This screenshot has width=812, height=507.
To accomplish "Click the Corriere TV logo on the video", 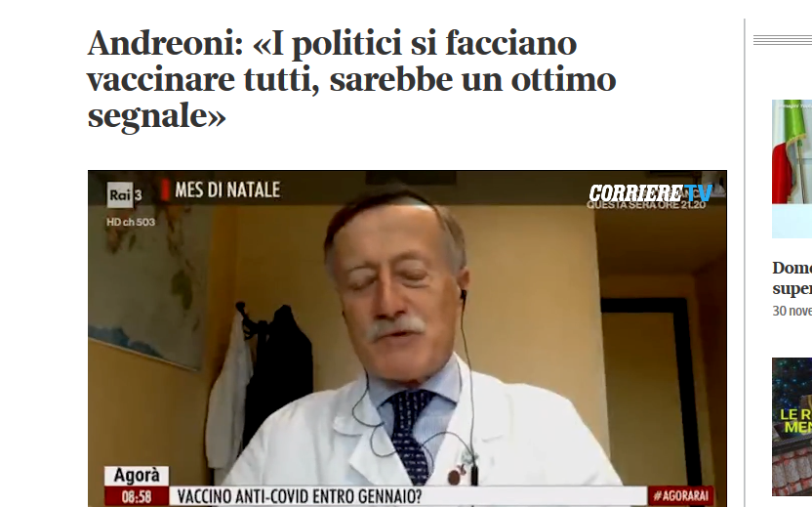I will [x=650, y=193].
